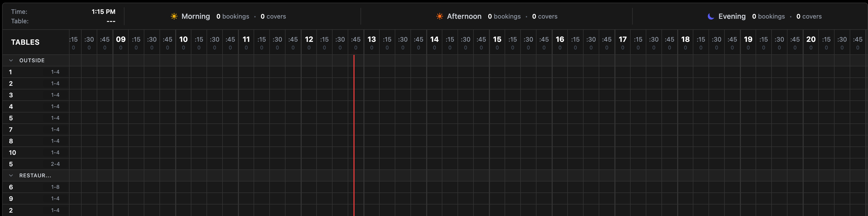Viewport: 868px width, 216px height.
Task: Click the TABLES column header
Action: [x=25, y=42]
